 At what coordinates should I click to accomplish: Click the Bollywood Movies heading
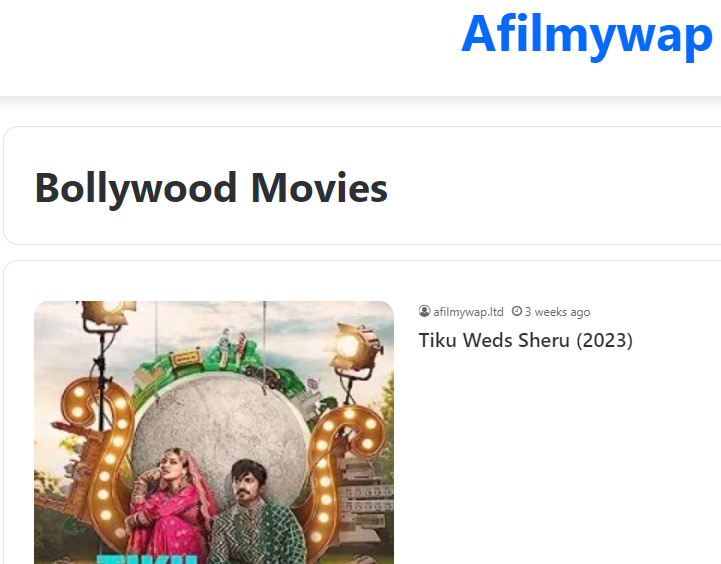click(211, 188)
